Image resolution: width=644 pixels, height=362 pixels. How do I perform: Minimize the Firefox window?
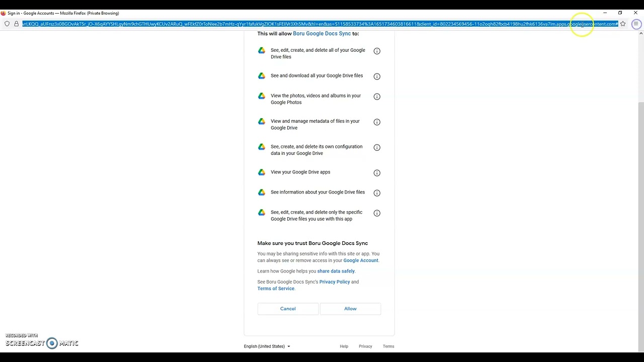pos(605,13)
